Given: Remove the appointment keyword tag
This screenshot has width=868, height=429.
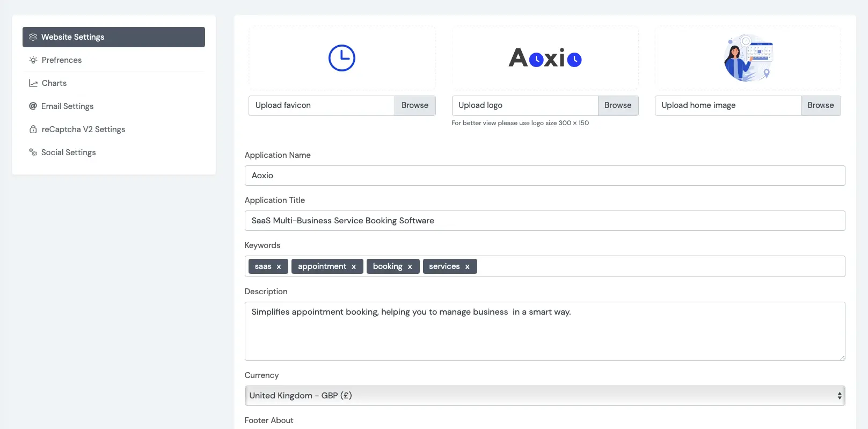Looking at the screenshot, I should click(354, 267).
